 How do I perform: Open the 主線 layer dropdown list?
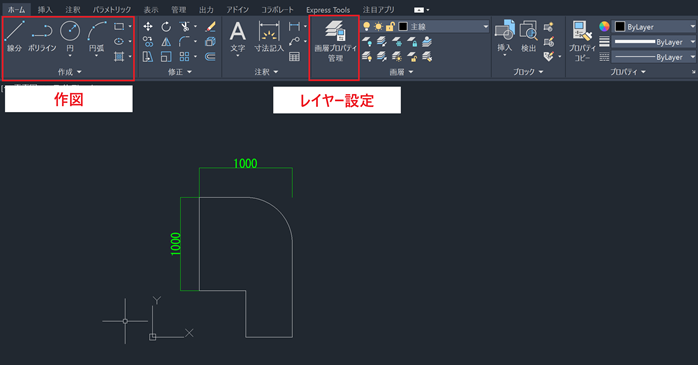click(485, 27)
